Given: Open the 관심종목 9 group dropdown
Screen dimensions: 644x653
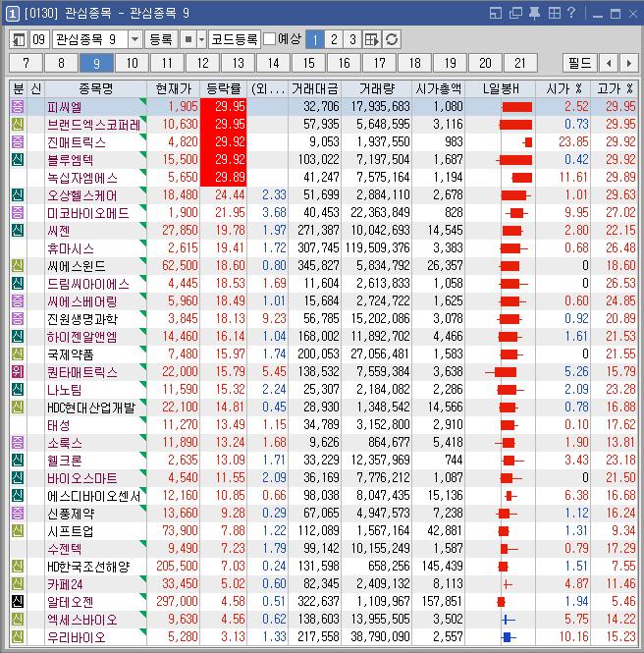Looking at the screenshot, I should [x=134, y=39].
